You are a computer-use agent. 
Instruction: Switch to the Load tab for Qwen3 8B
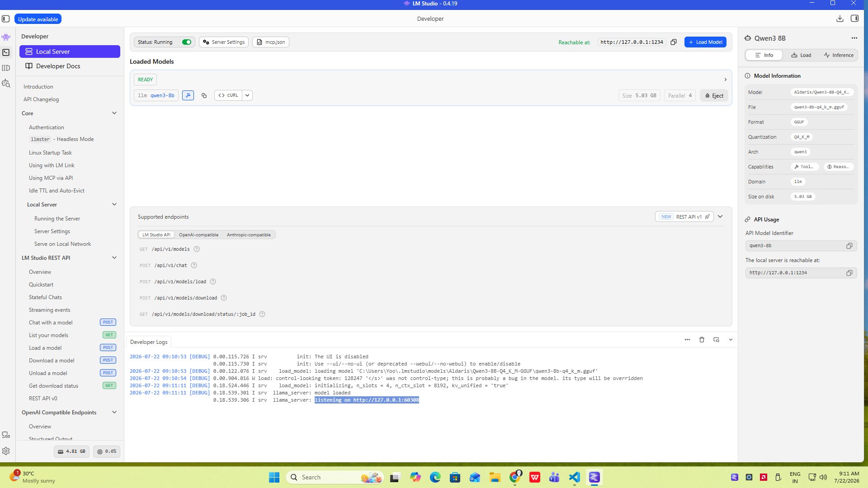pos(801,55)
